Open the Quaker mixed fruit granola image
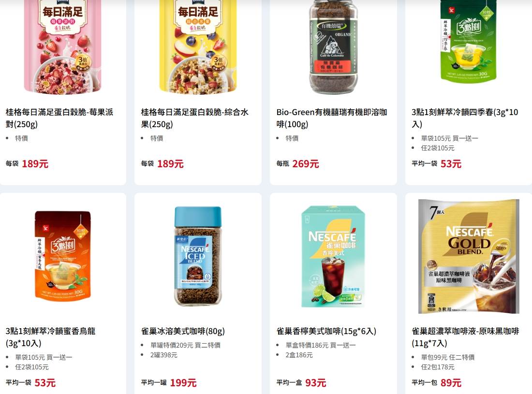The height and width of the screenshot is (394, 532). [x=198, y=47]
